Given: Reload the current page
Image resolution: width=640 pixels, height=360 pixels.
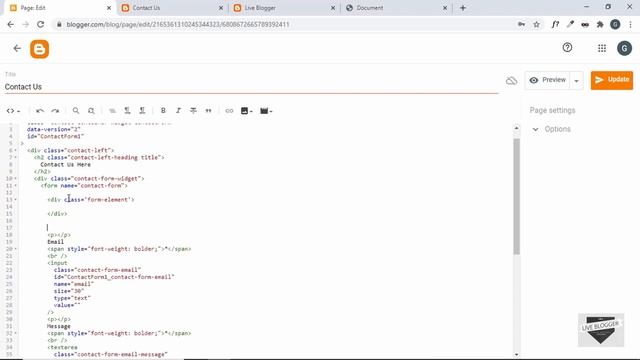Looking at the screenshot, I should pos(40,24).
